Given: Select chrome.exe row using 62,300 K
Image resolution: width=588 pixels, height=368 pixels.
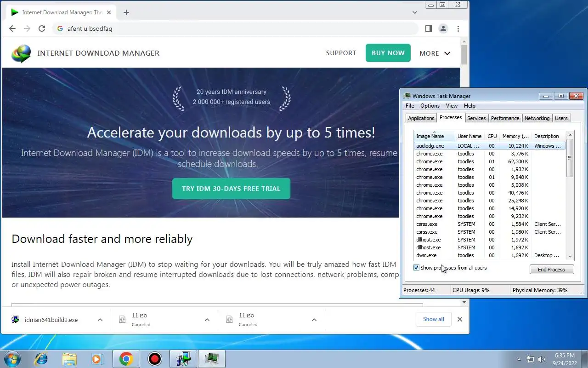Looking at the screenshot, I should 490,161.
